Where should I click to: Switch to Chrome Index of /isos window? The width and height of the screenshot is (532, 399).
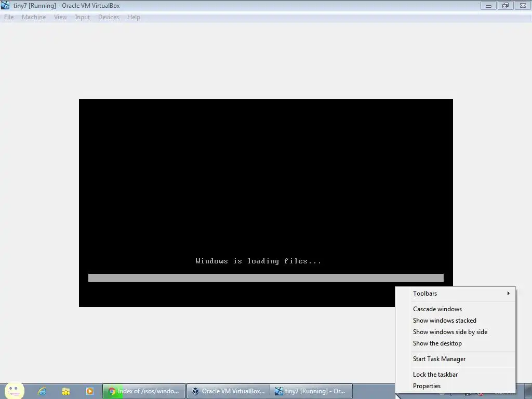144,391
